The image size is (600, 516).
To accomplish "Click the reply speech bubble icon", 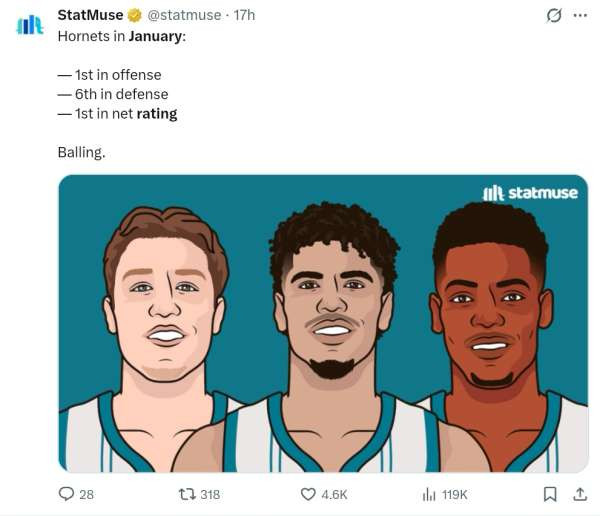I will [67, 494].
